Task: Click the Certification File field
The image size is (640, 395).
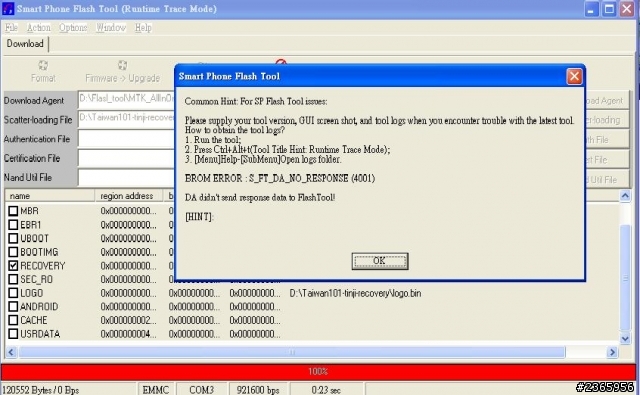Action: tap(127, 158)
